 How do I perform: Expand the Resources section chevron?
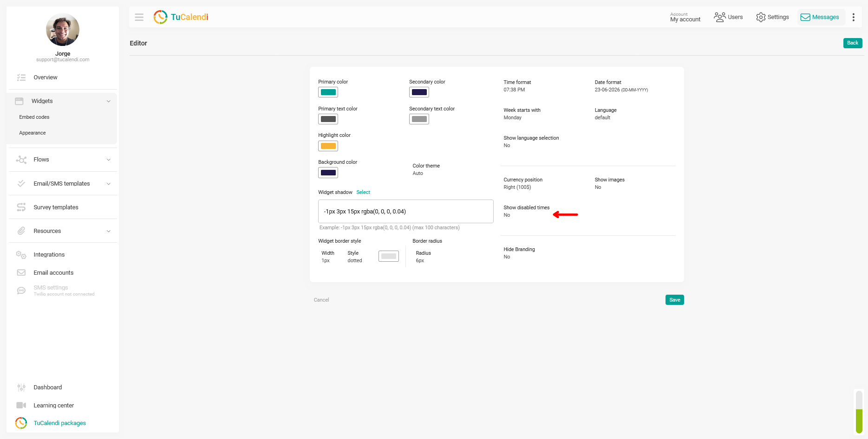[x=109, y=231]
